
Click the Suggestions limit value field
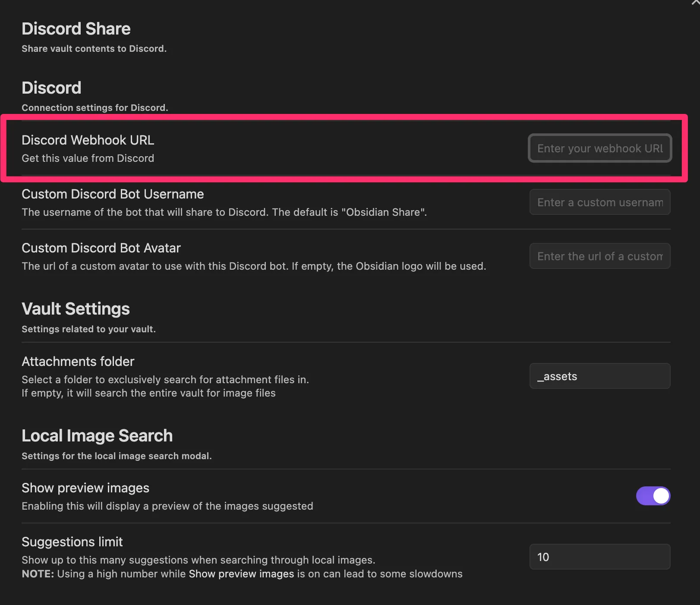(599, 557)
